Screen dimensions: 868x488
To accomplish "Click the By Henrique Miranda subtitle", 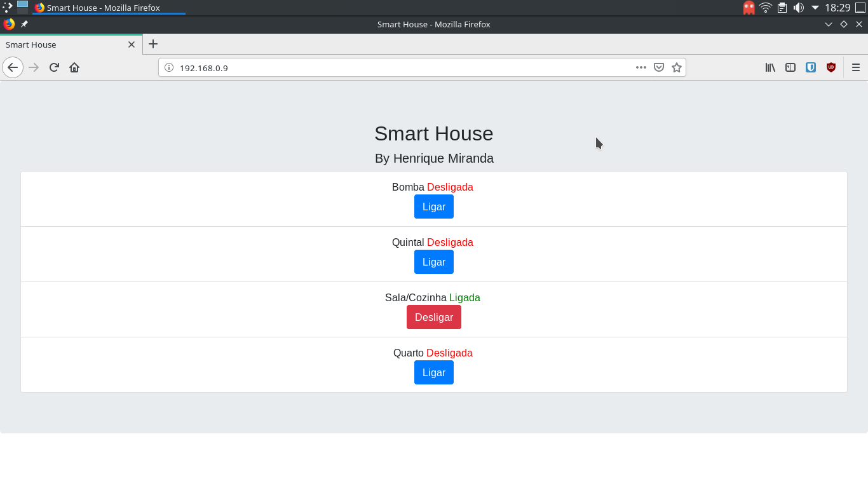I will (x=434, y=158).
